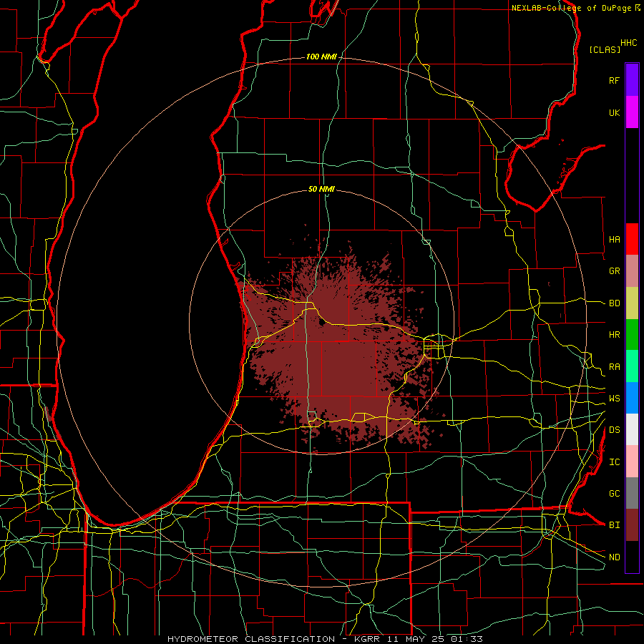Click the HA legend label
Image resolution: width=644 pixels, height=644 pixels.
tap(614, 240)
